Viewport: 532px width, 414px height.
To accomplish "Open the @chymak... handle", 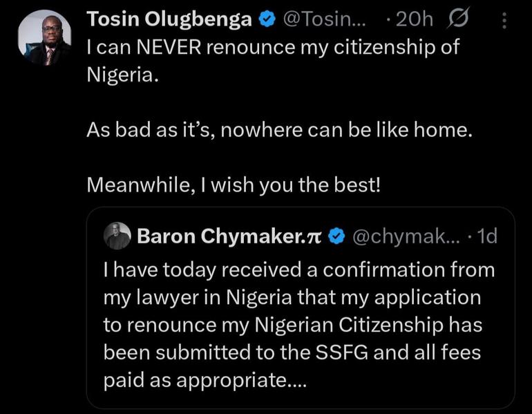I will pos(406,236).
